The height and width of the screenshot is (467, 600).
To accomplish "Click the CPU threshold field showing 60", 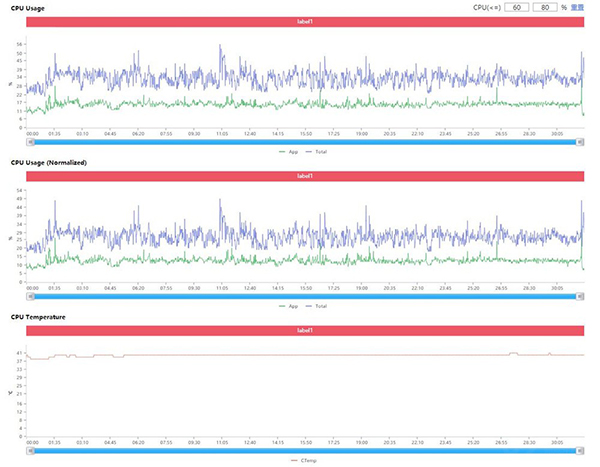I will click(x=516, y=7).
